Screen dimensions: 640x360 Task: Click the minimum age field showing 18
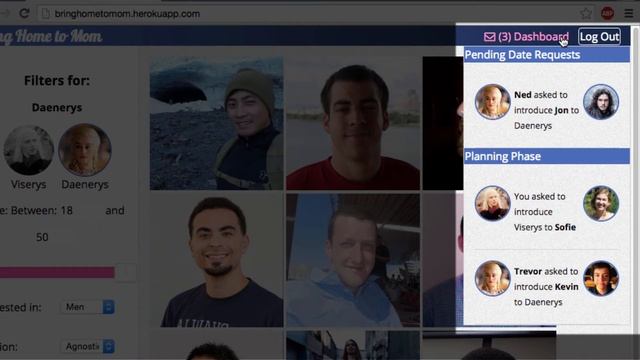(80, 211)
